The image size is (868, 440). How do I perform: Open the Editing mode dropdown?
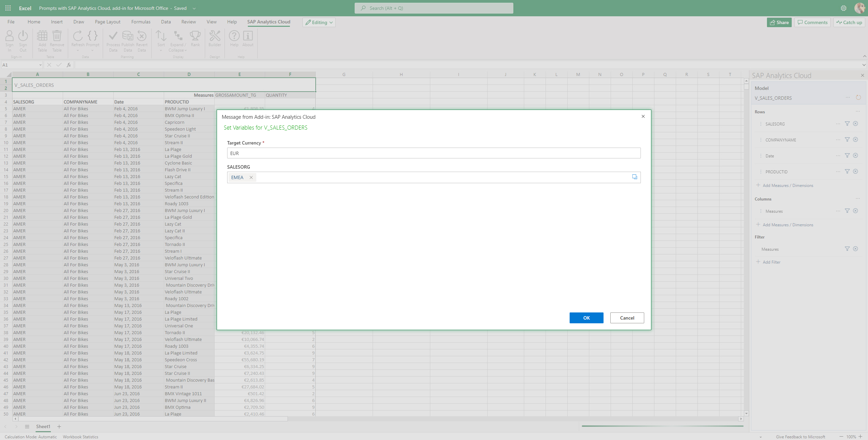[319, 22]
